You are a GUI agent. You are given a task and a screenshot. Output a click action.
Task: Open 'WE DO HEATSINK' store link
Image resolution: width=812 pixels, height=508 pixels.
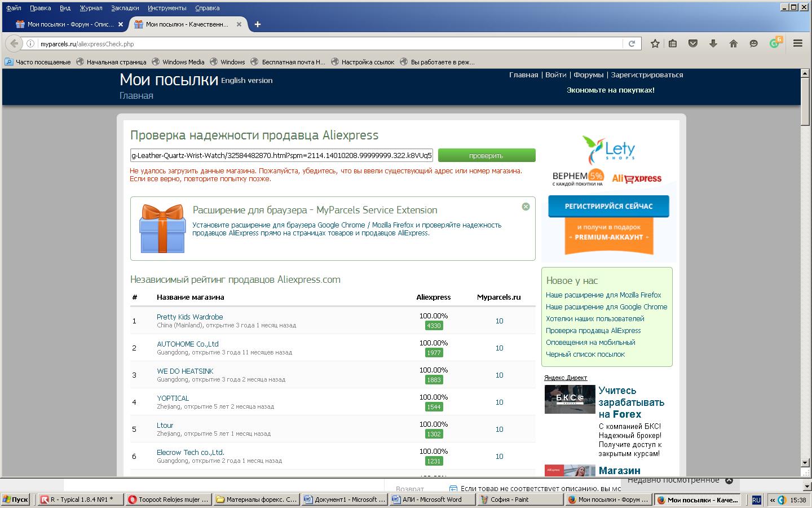click(185, 371)
